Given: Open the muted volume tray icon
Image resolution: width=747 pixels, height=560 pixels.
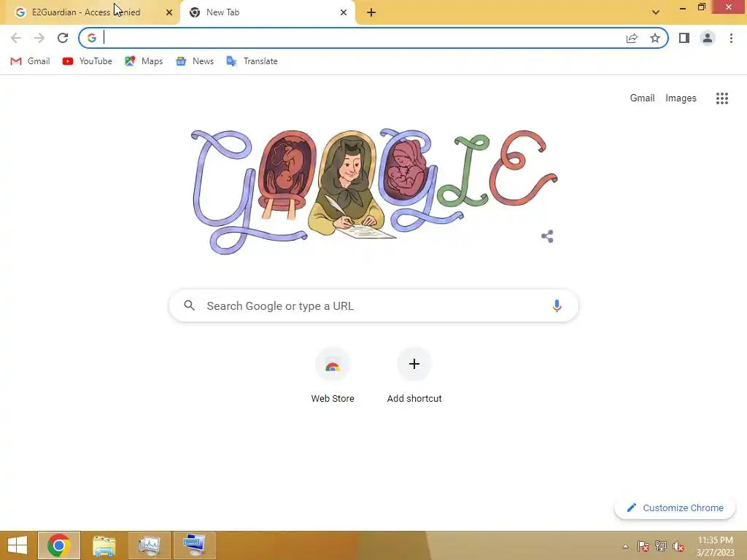Looking at the screenshot, I should point(678,546).
